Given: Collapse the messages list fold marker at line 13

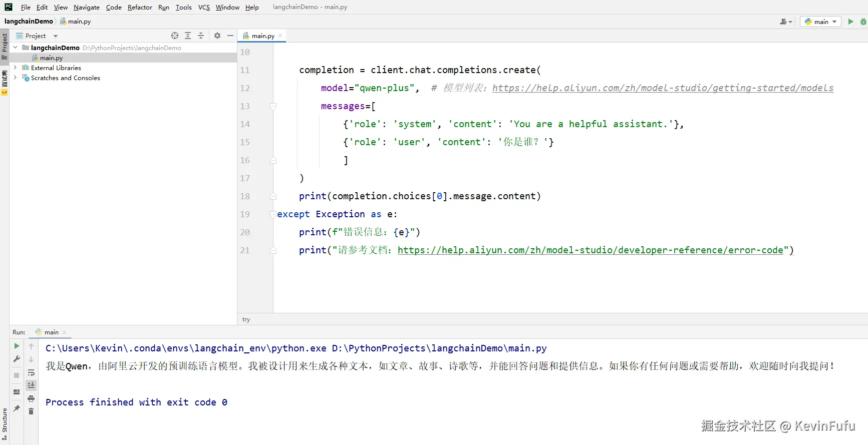Looking at the screenshot, I should pyautogui.click(x=273, y=106).
